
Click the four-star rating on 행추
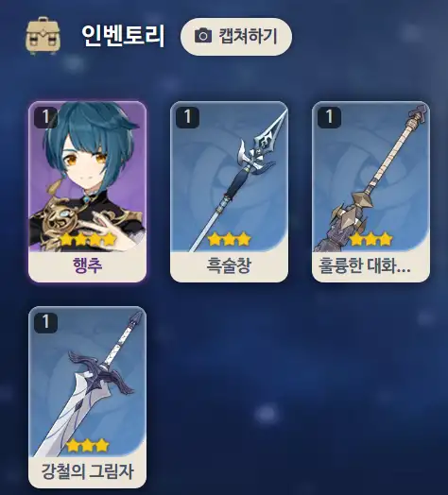[88, 240]
